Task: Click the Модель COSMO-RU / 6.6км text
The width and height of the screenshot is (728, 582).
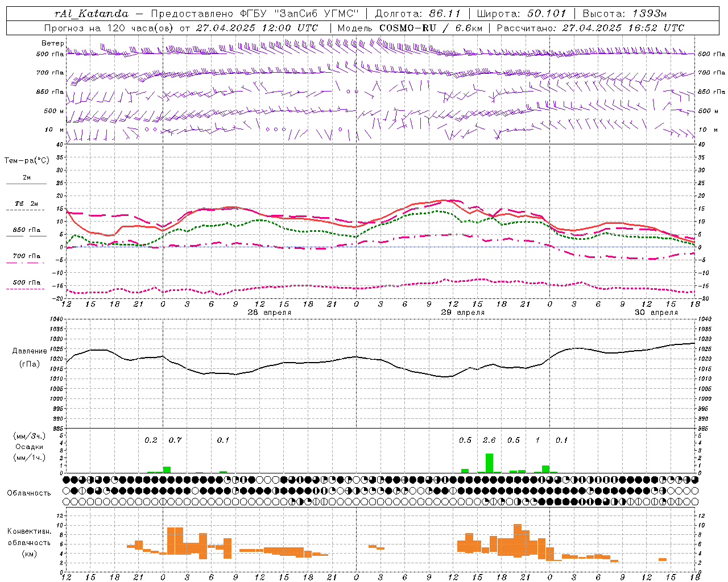Action: click(x=410, y=28)
